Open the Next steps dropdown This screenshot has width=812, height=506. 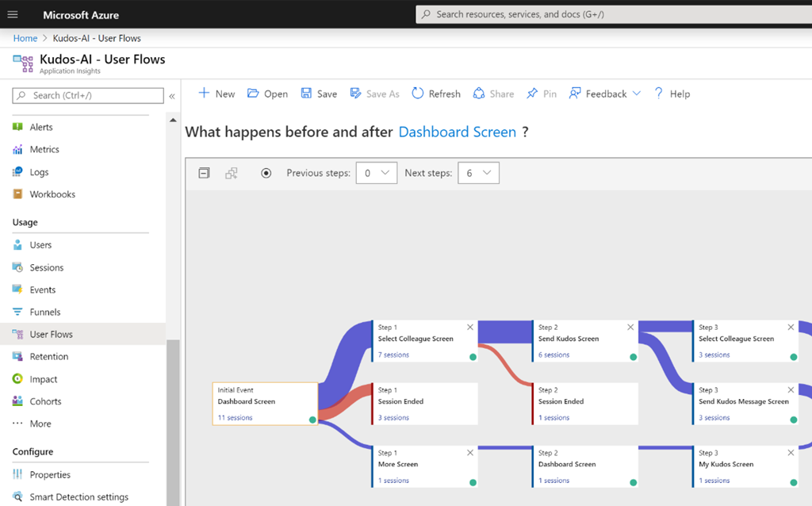click(x=478, y=173)
